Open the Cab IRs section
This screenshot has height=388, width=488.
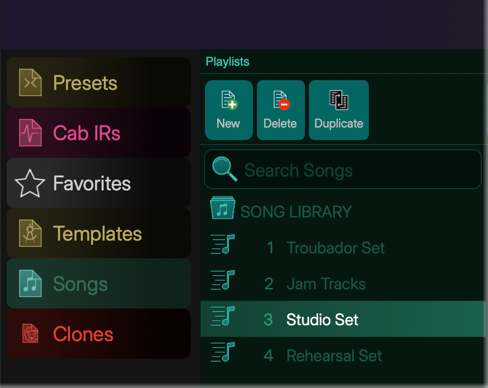click(x=99, y=133)
